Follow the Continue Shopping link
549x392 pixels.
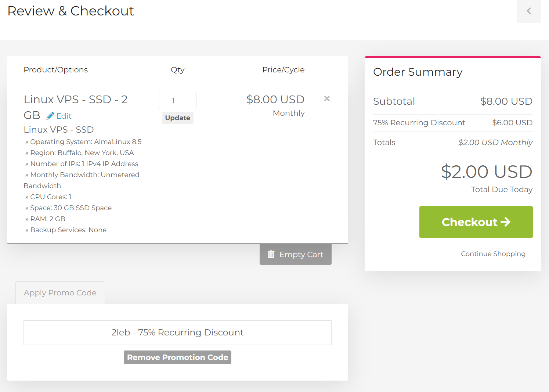click(493, 254)
